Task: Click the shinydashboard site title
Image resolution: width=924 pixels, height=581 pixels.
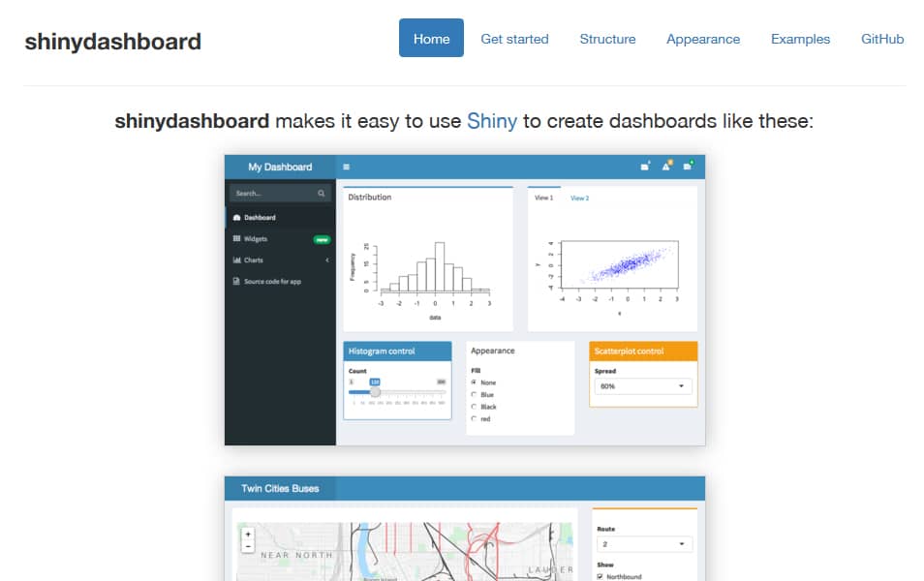Action: click(112, 42)
